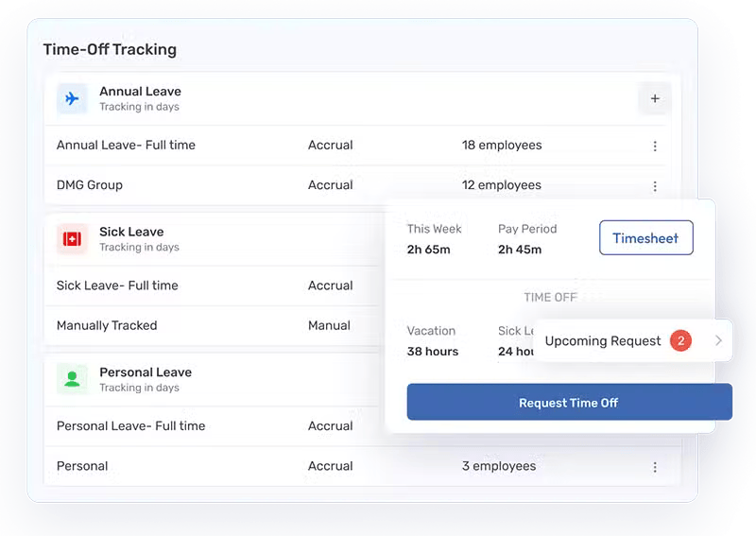Select the DMG Group policy row
This screenshot has width=756, height=536.
[x=90, y=185]
